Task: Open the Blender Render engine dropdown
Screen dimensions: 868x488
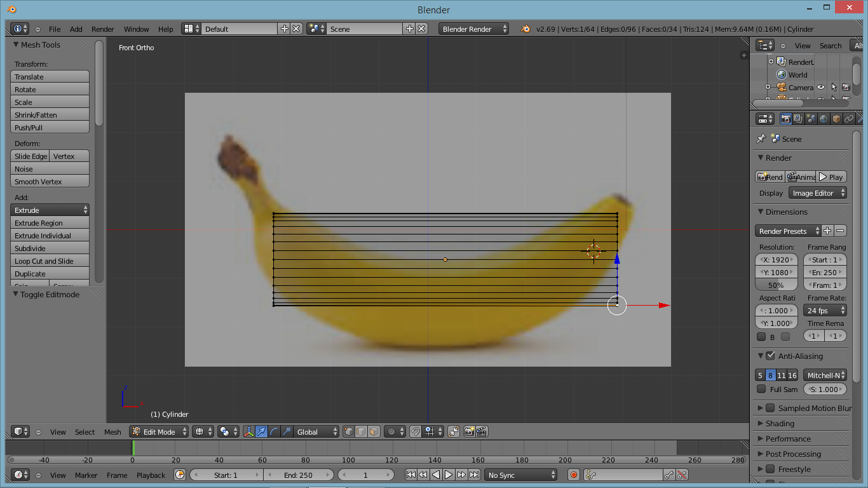Action: [473, 29]
